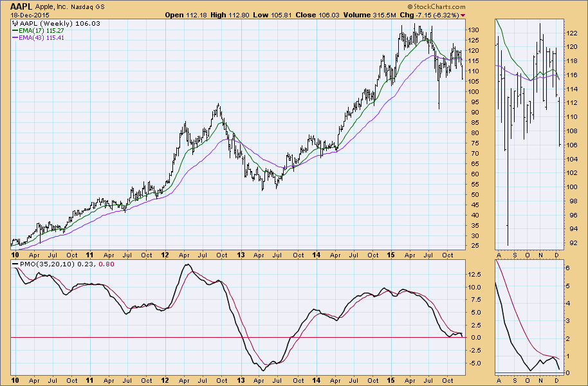Click the purple EMA(43) legend line
588x386 pixels.
(x=15, y=37)
